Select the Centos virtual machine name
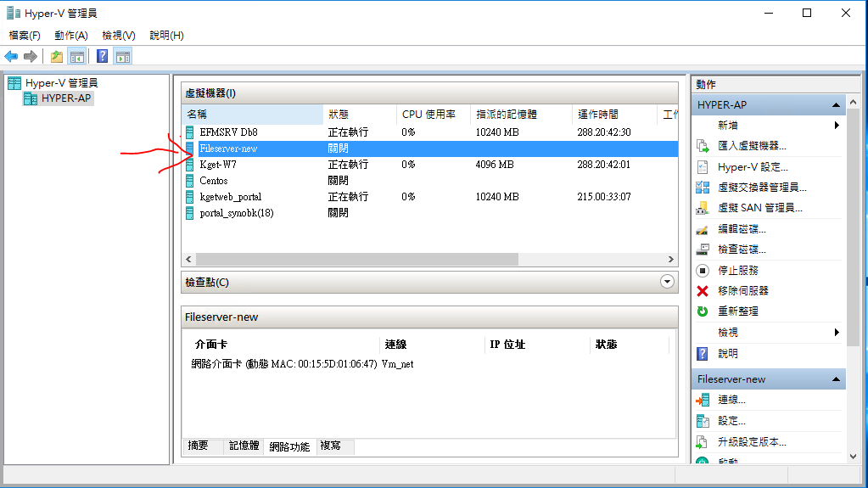This screenshot has height=488, width=868. point(214,181)
